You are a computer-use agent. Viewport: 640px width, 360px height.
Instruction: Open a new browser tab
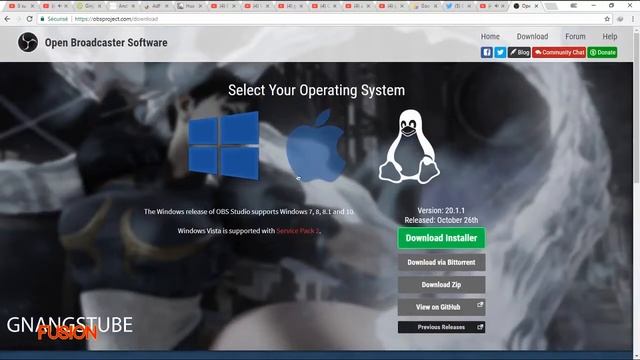pos(551,6)
